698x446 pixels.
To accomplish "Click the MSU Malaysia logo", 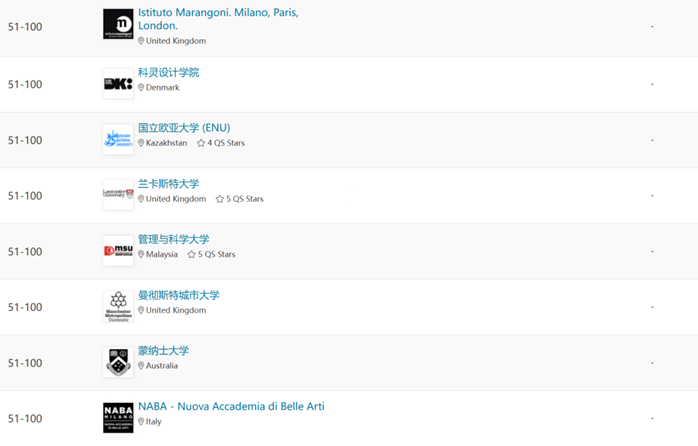I will 118,251.
